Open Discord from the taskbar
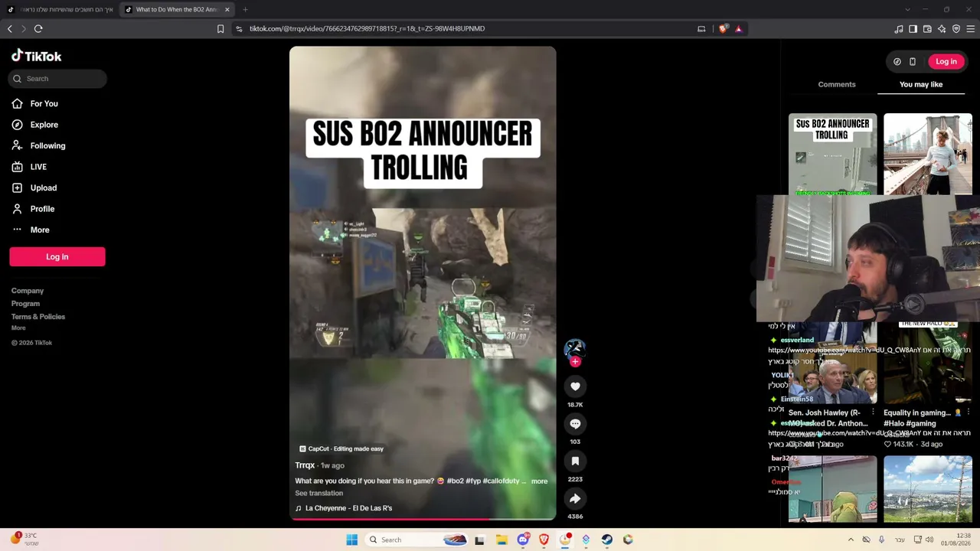The width and height of the screenshot is (980, 551). click(x=523, y=540)
